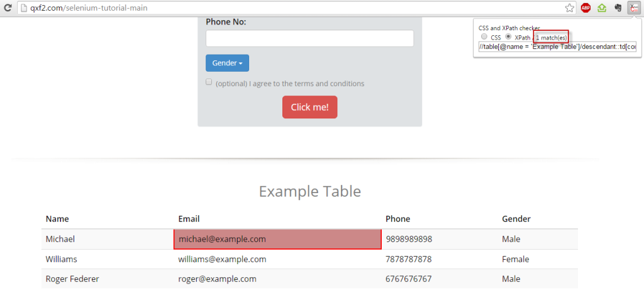Image resolution: width=644 pixels, height=305 pixels.
Task: Select the XPath radio button
Action: pyautogui.click(x=509, y=37)
